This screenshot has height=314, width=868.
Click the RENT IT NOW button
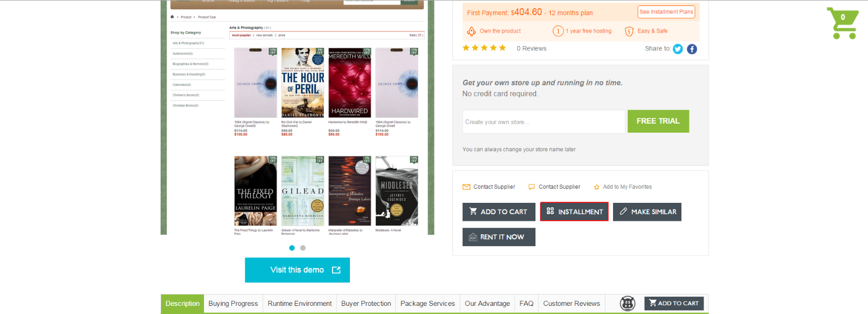499,237
